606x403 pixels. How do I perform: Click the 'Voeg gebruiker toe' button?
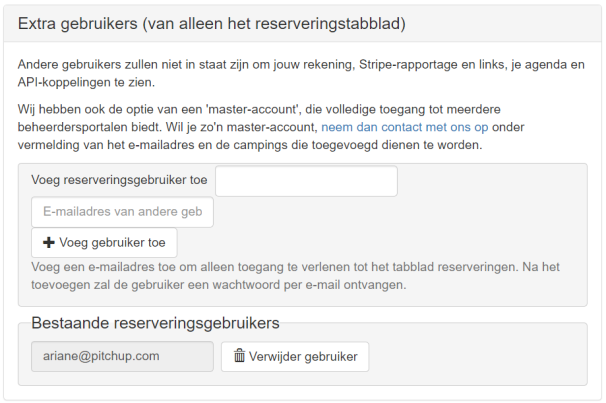(x=104, y=243)
